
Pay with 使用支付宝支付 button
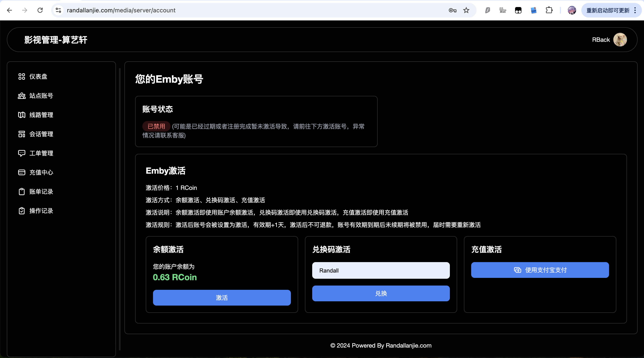(x=540, y=270)
